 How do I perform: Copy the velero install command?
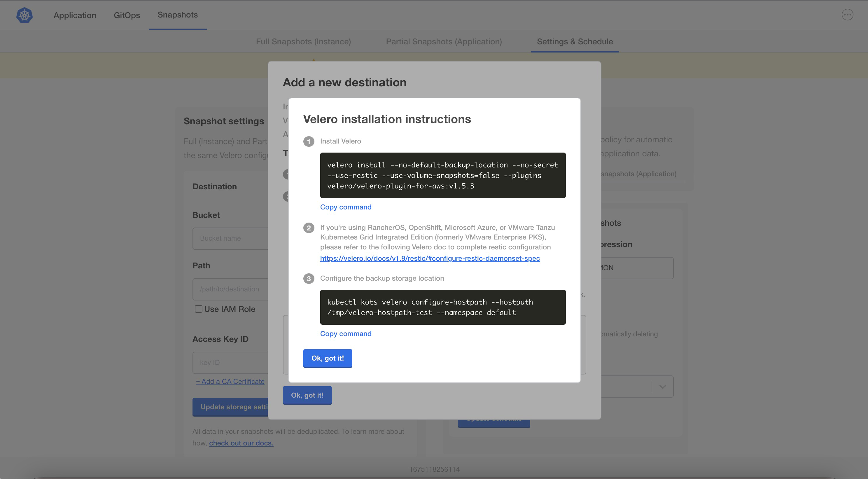(346, 207)
